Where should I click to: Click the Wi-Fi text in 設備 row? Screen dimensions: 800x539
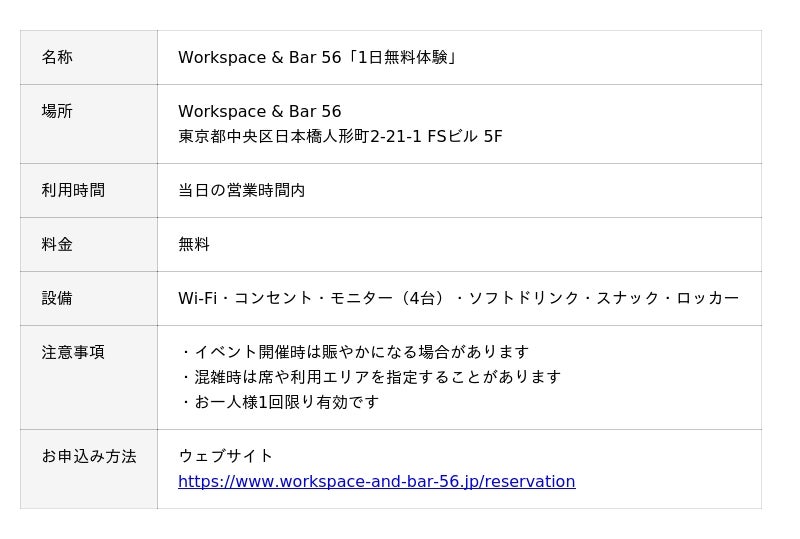tap(197, 299)
